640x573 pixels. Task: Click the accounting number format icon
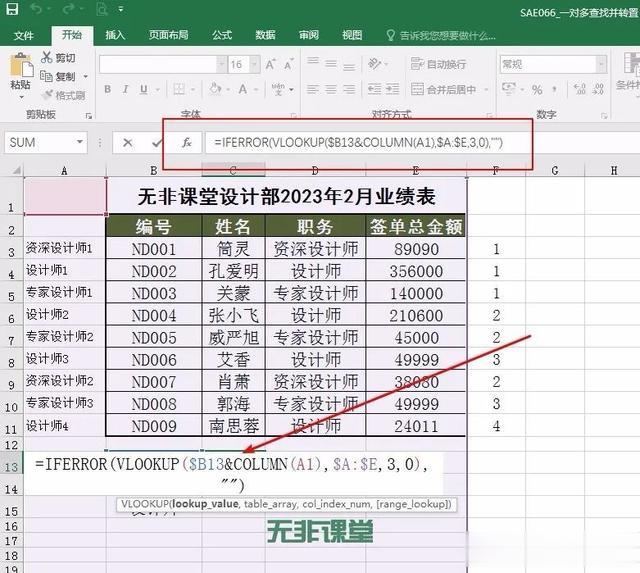click(x=509, y=89)
